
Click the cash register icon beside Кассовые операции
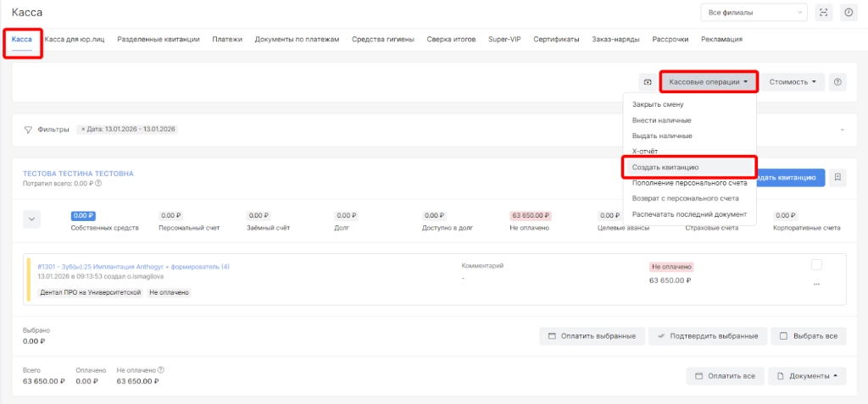[x=648, y=82]
